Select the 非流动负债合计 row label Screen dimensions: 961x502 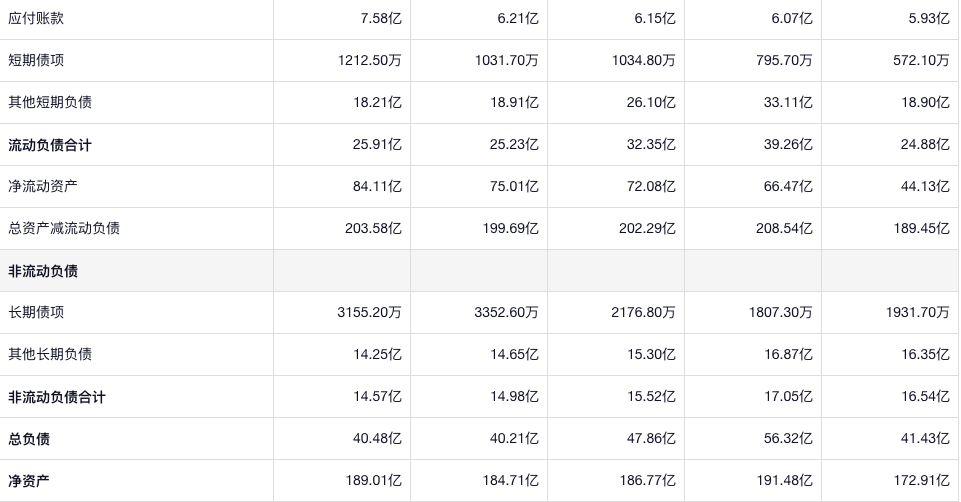pyautogui.click(x=57, y=397)
